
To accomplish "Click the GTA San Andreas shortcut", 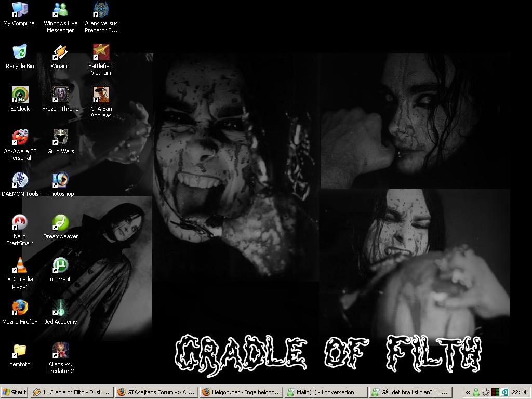I will point(101,95).
